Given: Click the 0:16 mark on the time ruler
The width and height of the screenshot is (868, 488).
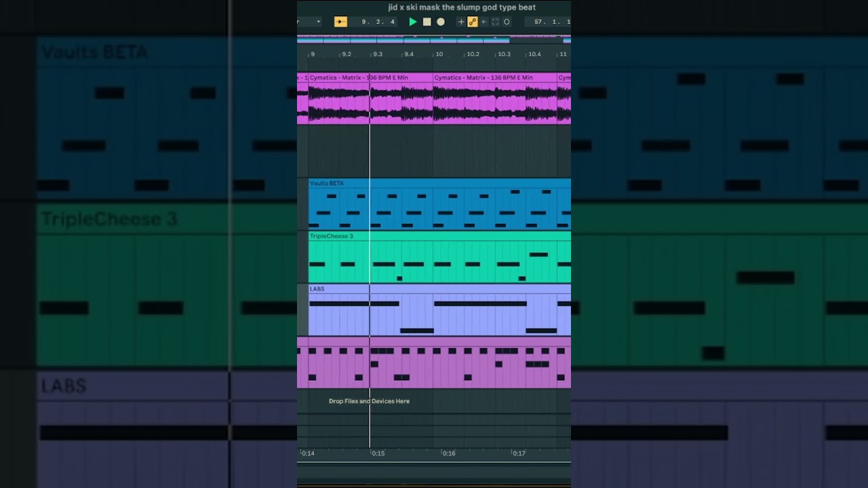Looking at the screenshot, I should tap(448, 453).
